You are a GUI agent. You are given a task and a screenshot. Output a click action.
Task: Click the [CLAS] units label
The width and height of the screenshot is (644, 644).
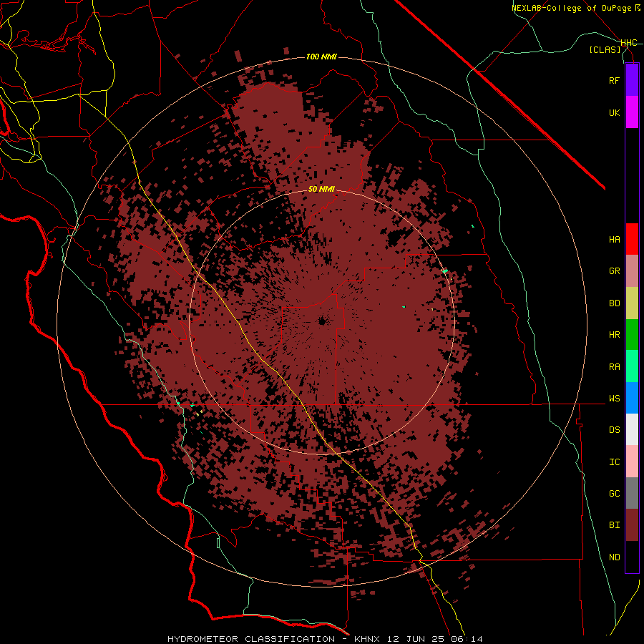click(605, 50)
